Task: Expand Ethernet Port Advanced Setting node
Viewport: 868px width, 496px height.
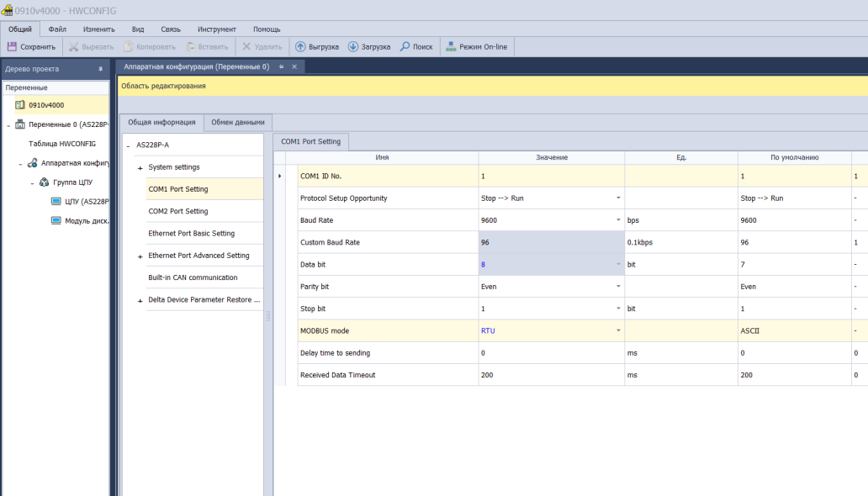Action: 140,256
